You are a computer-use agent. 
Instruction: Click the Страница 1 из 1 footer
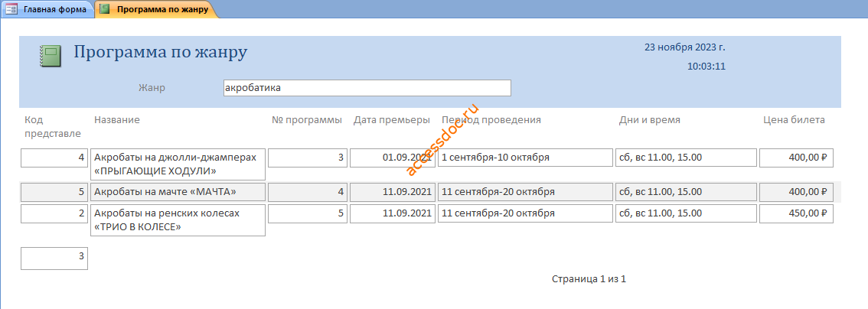pos(589,279)
